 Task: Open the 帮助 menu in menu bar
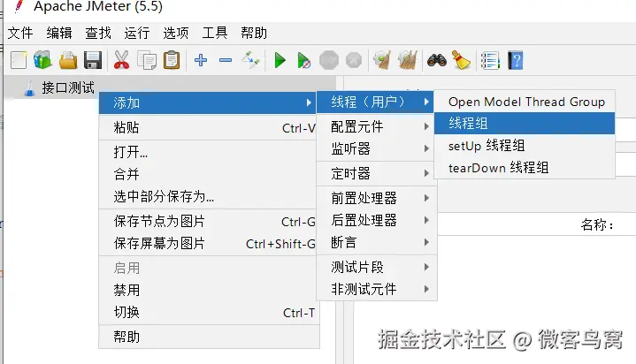(254, 33)
